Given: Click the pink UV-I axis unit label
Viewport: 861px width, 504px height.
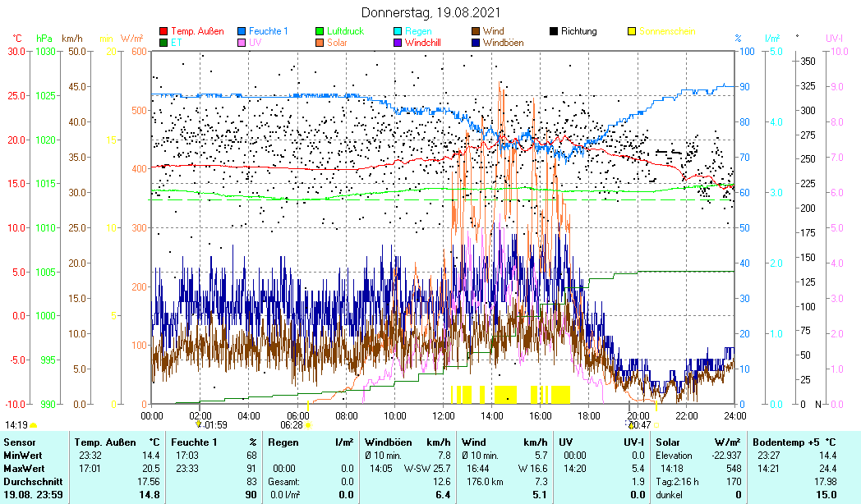Looking at the screenshot, I should (x=834, y=39).
